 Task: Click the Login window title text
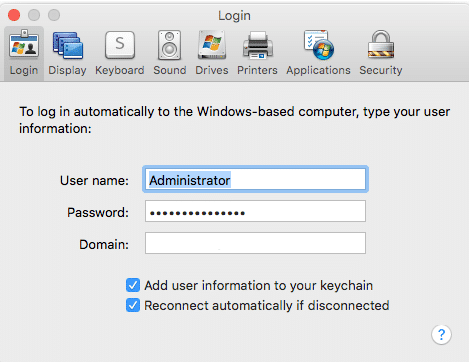coord(234,16)
